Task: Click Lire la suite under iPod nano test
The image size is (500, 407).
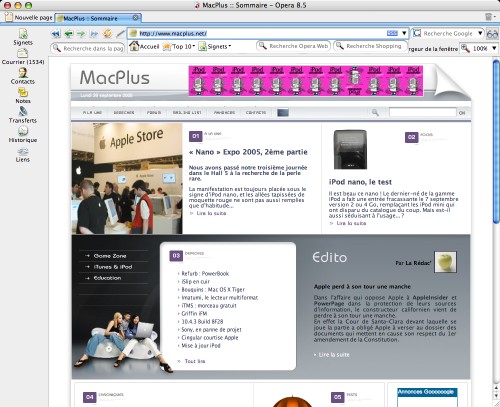Action: pyautogui.click(x=351, y=223)
